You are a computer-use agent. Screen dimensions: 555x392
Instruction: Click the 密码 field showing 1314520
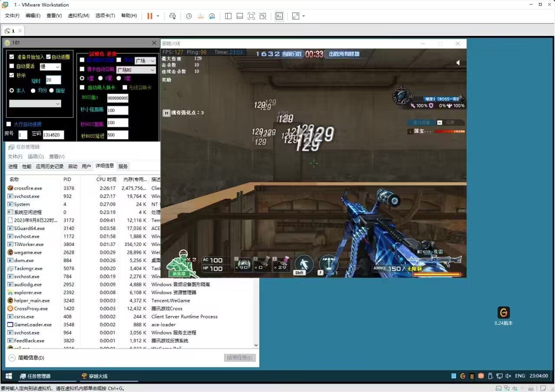point(53,135)
